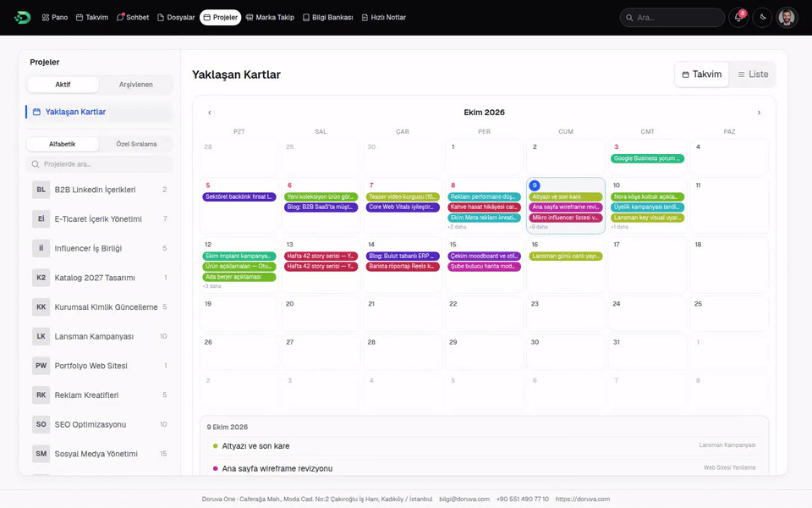Open Marka Takip in the top navigation
The image size is (812, 508).
point(271,18)
